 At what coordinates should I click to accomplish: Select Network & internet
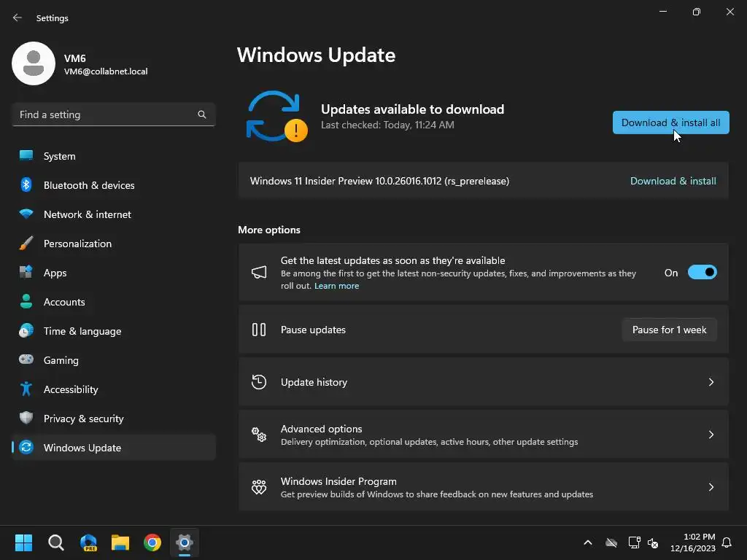point(113,214)
